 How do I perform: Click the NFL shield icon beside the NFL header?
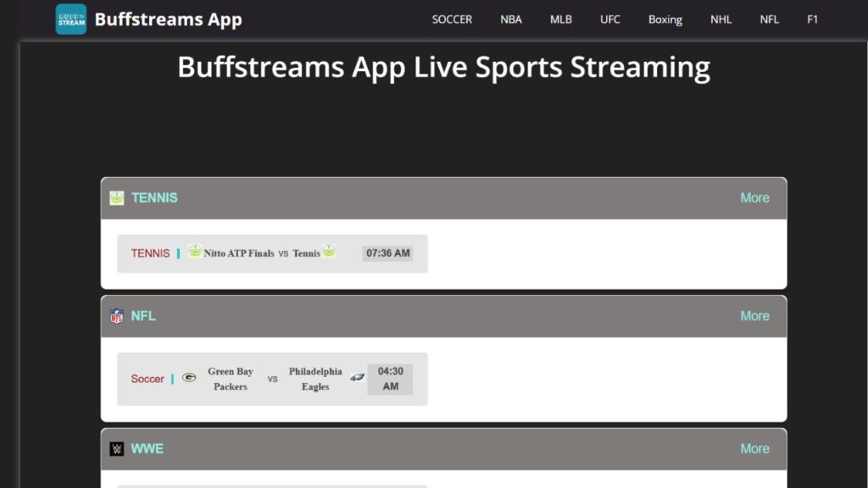[117, 316]
